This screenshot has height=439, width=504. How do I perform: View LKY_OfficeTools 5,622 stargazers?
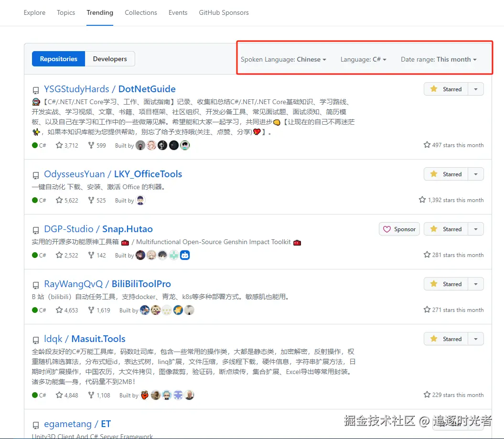pyautogui.click(x=67, y=200)
